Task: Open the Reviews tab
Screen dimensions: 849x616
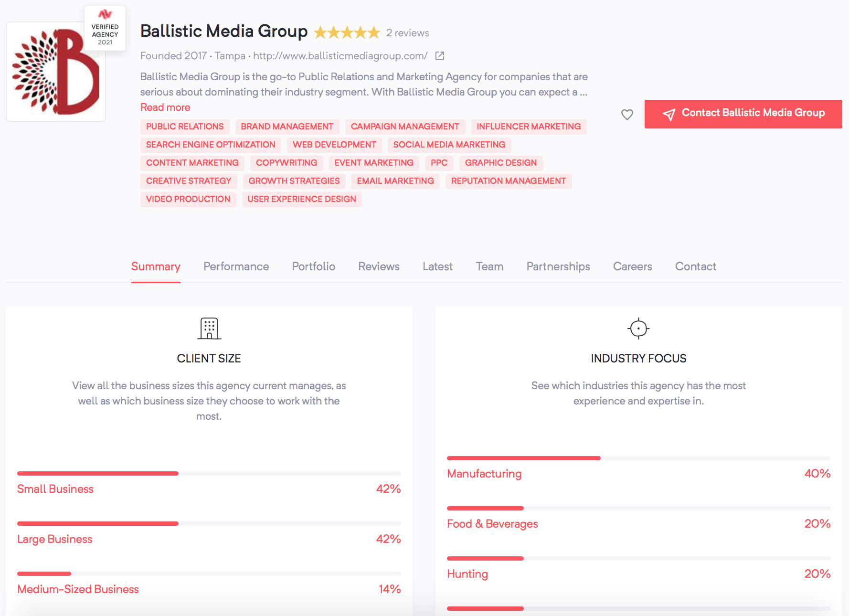Action: pos(379,266)
